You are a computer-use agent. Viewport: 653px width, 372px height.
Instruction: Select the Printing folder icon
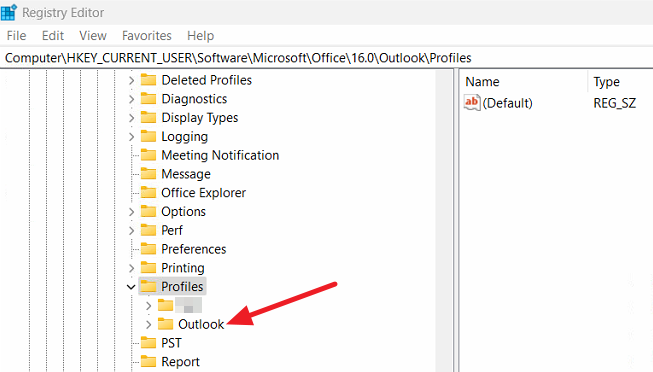coord(148,267)
